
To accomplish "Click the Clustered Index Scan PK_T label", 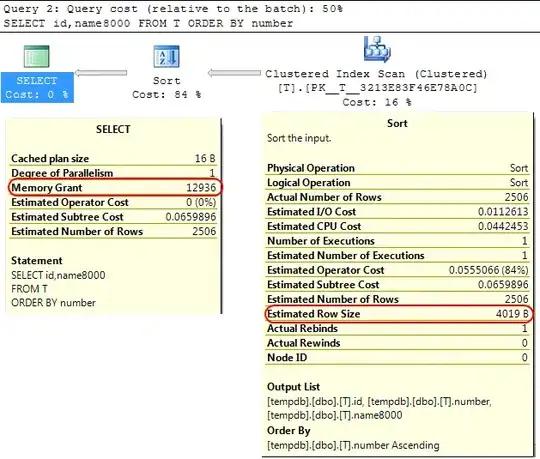I will (x=377, y=88).
